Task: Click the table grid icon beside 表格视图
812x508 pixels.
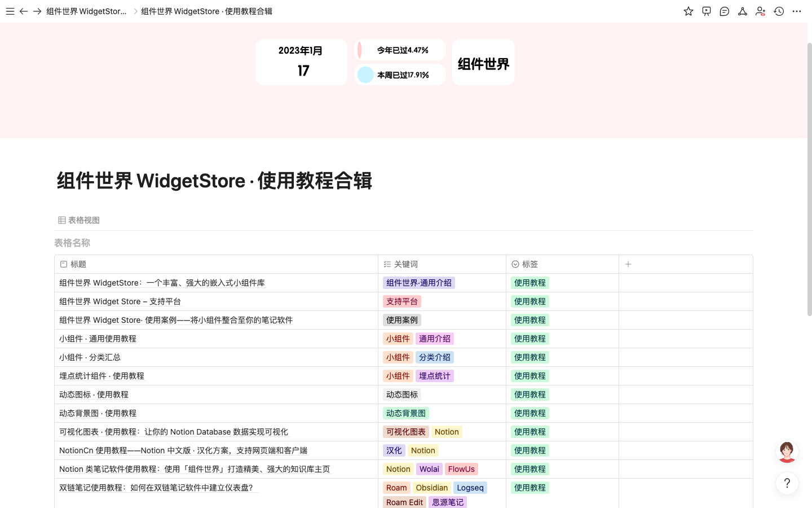Action: (62, 220)
